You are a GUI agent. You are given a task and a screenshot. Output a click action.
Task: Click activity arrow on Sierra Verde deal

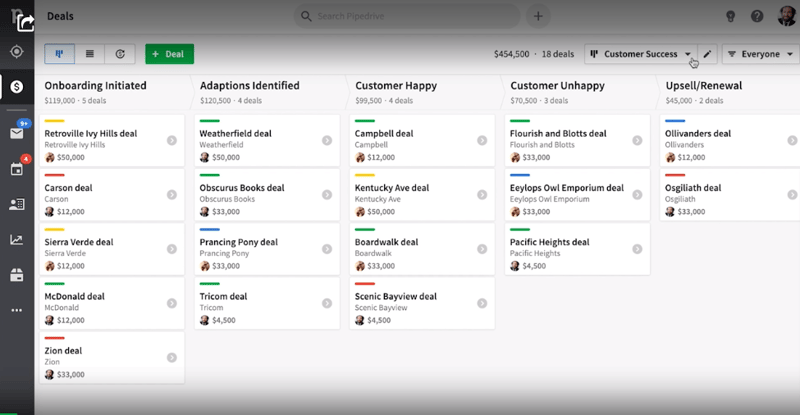(172, 249)
